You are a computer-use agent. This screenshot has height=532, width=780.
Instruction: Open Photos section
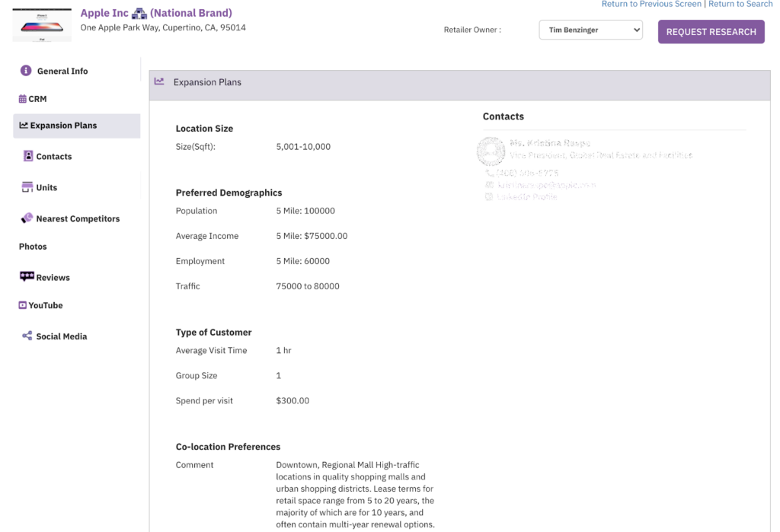click(x=33, y=247)
